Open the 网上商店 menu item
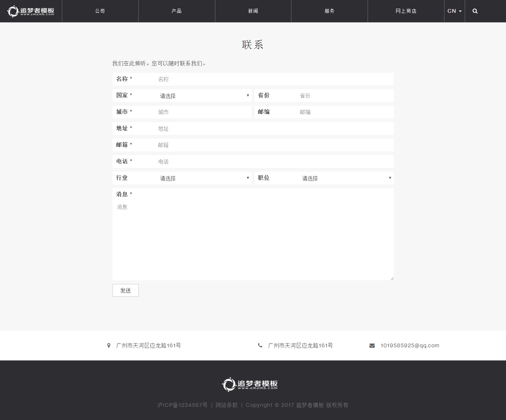Viewport: 506px width, 420px height. point(406,11)
